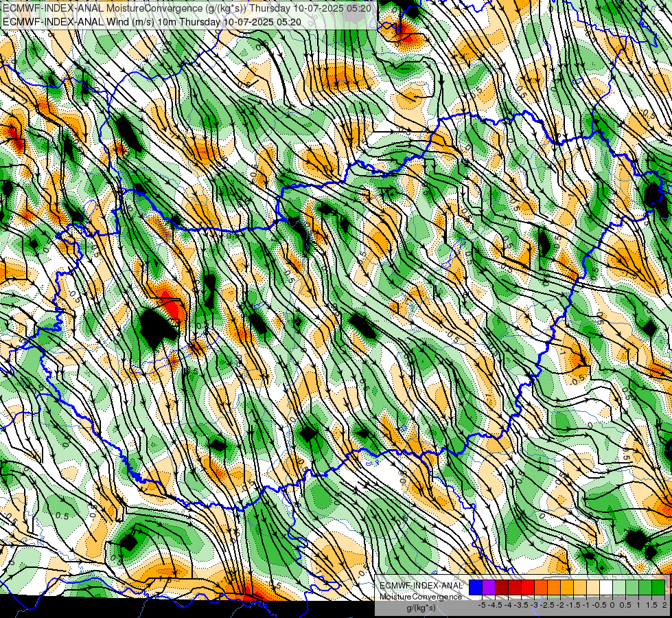Viewport: 672px width, 618px height.
Task: Click the legend's ECMWF-INDEX-ANAL label
Action: pyautogui.click(x=421, y=586)
